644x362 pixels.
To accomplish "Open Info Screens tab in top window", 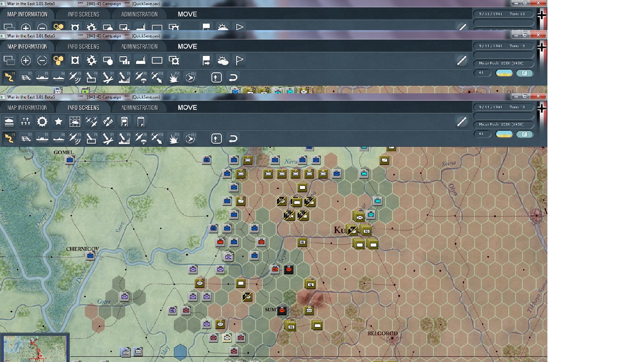I will [83, 14].
